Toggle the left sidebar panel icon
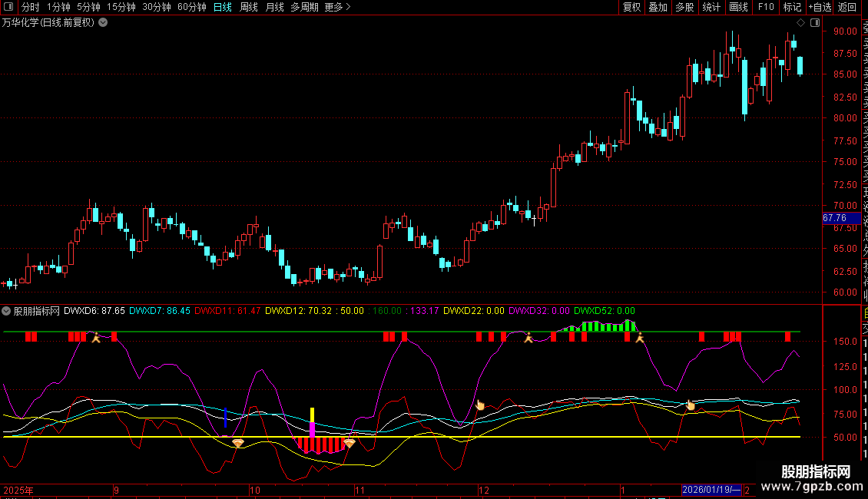Screen dimensions: 868x499 8,7
